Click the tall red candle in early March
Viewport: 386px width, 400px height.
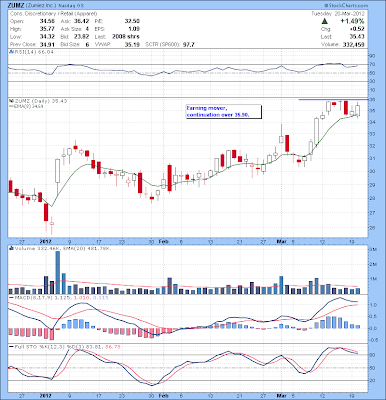286,143
